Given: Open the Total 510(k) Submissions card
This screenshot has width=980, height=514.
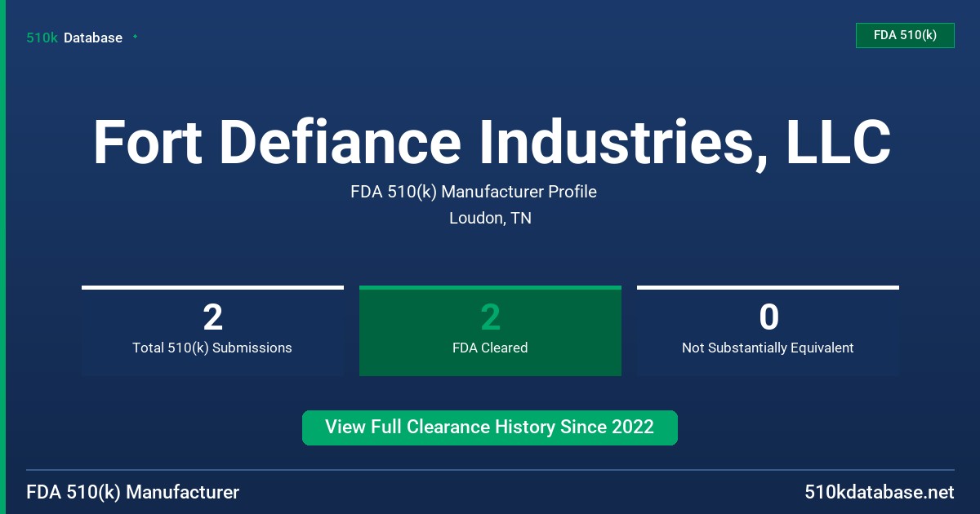Looking at the screenshot, I should tap(212, 330).
